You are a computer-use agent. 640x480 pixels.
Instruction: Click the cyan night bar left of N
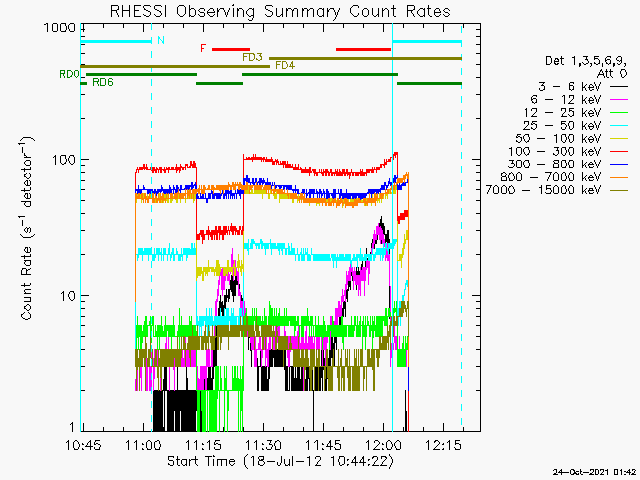116,41
